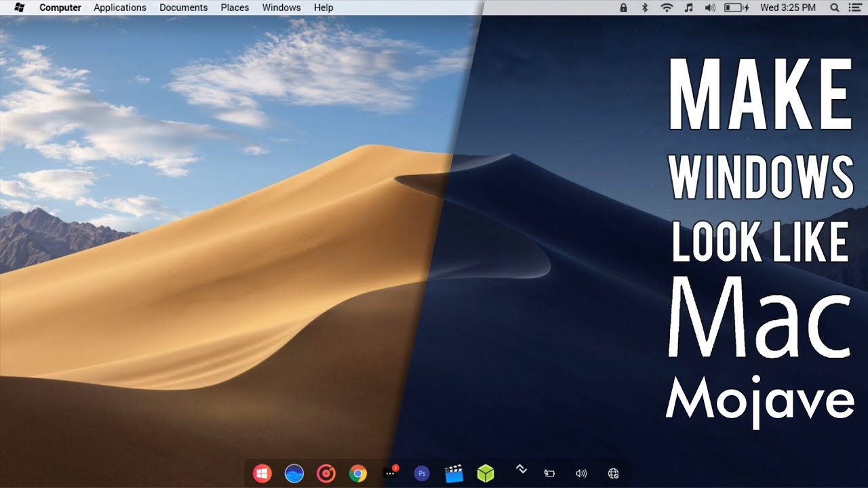Open the blue waves app in the dock
The height and width of the screenshot is (488, 868).
click(294, 473)
